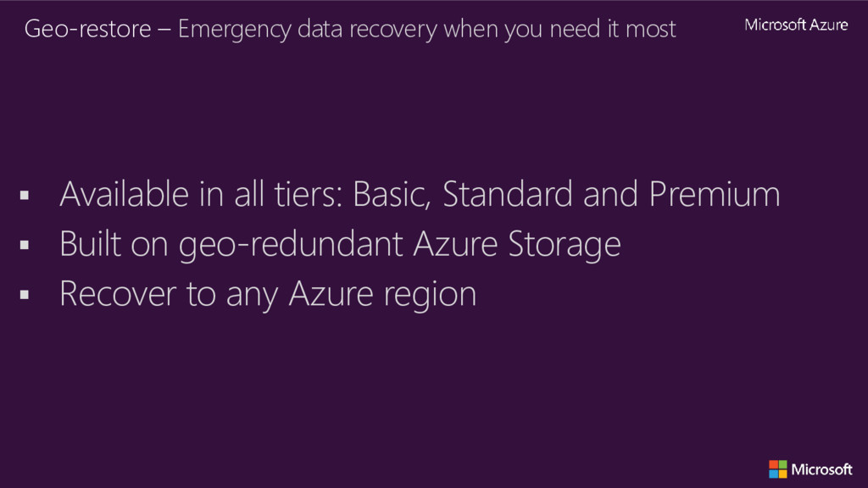This screenshot has width=868, height=488.
Task: Click the second bullet marker square
Action: (x=24, y=246)
